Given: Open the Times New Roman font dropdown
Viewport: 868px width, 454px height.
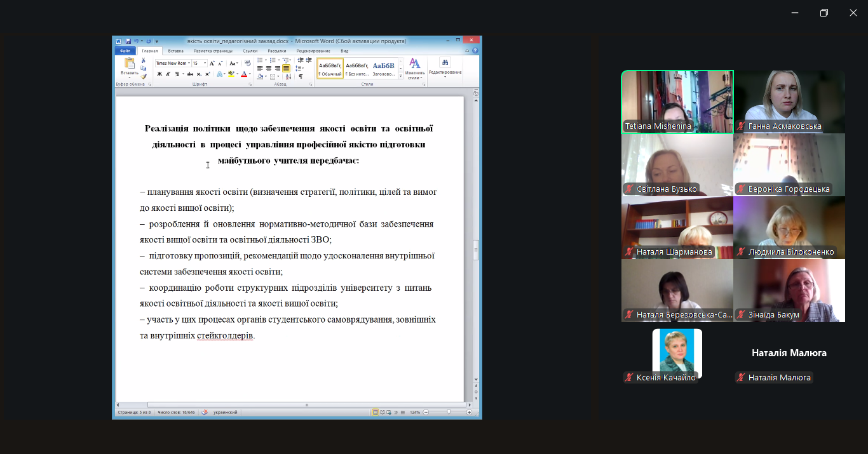Looking at the screenshot, I should pyautogui.click(x=172, y=63).
